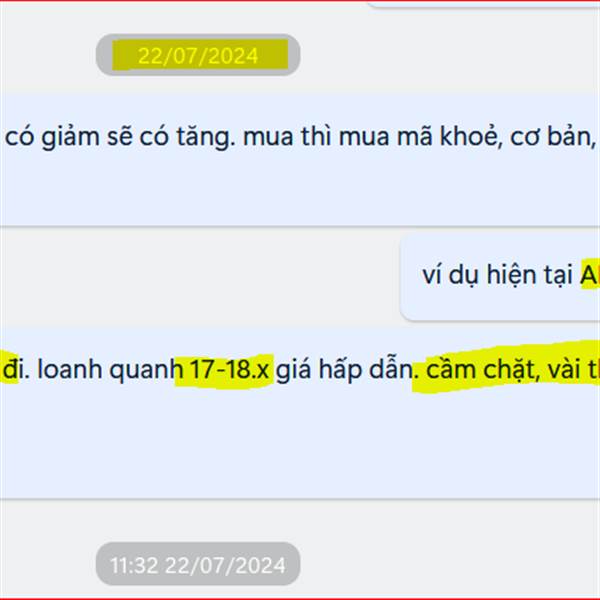Click the highlighted 22/07/2024 date badge
This screenshot has width=600, height=600.
point(198,55)
